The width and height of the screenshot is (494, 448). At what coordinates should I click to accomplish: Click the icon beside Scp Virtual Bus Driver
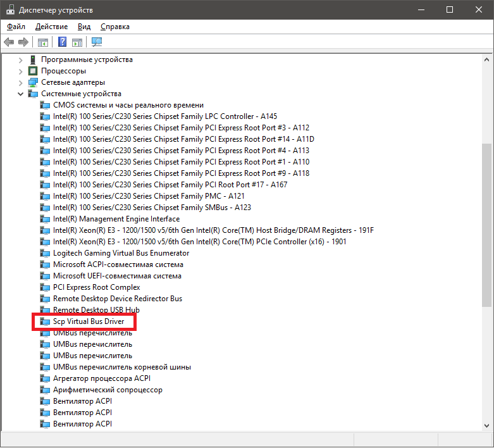pos(45,321)
